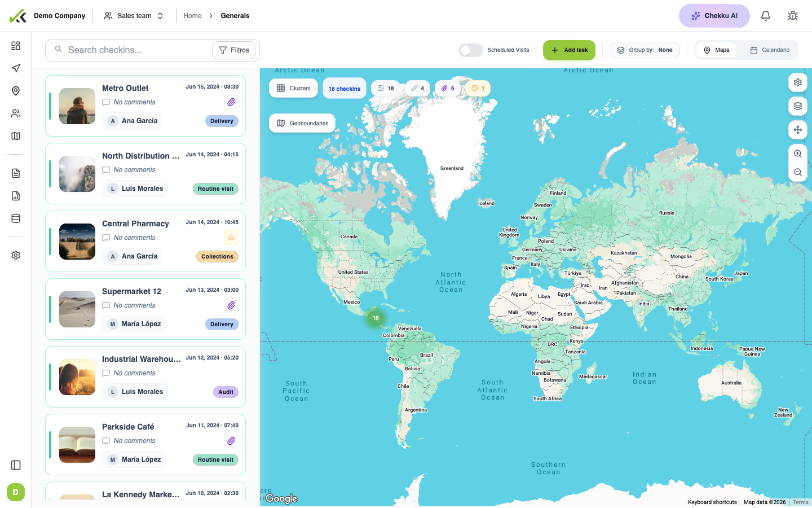Zoom in on the map
The height and width of the screenshot is (508, 812).
(x=798, y=154)
